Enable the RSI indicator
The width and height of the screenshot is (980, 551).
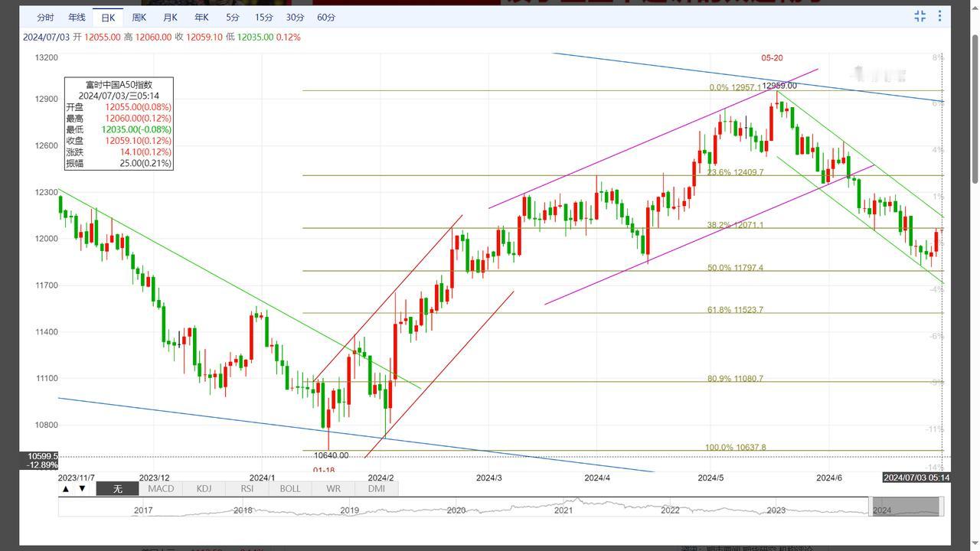coord(247,488)
